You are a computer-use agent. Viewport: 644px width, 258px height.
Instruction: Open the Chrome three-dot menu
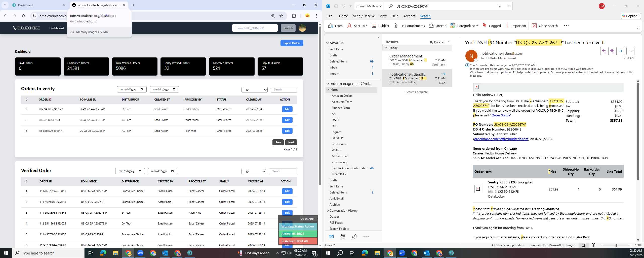tap(316, 16)
